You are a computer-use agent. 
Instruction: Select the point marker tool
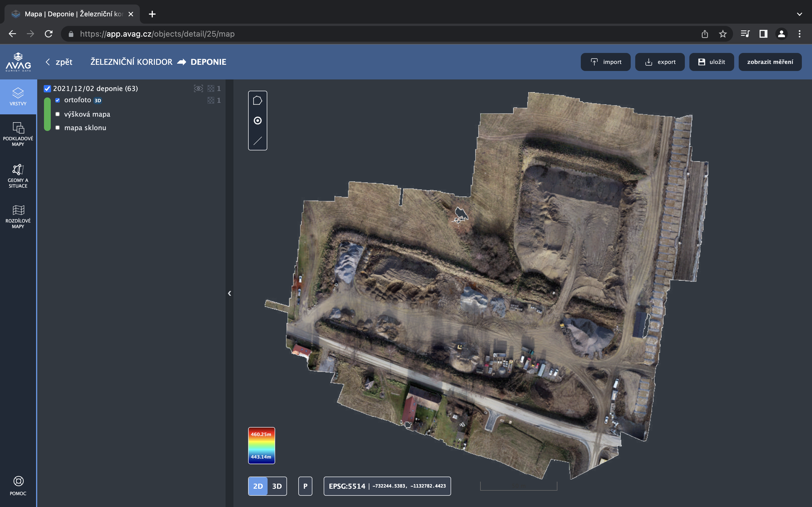(257, 121)
